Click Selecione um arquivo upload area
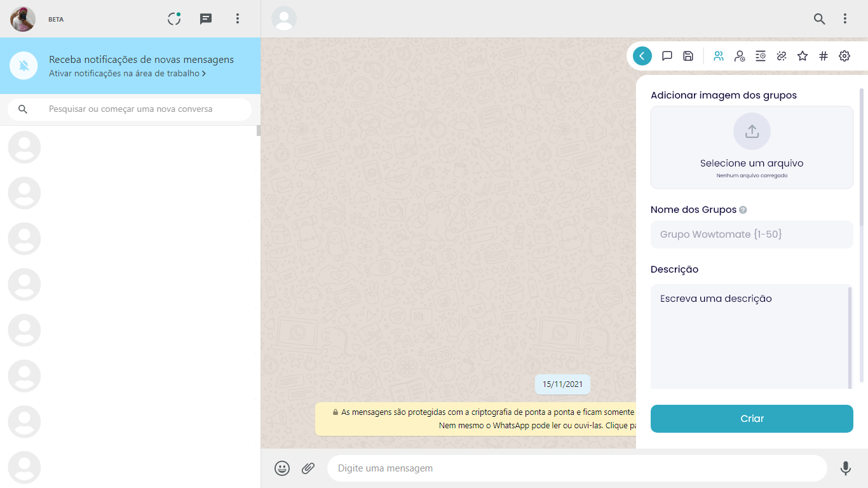Image resolution: width=868 pixels, height=488 pixels. (x=752, y=147)
